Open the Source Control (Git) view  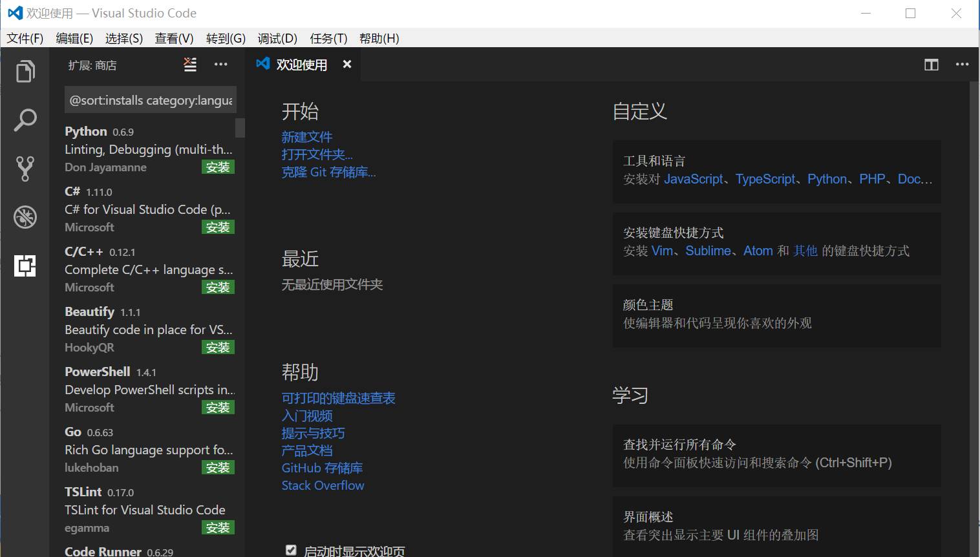pyautogui.click(x=25, y=169)
